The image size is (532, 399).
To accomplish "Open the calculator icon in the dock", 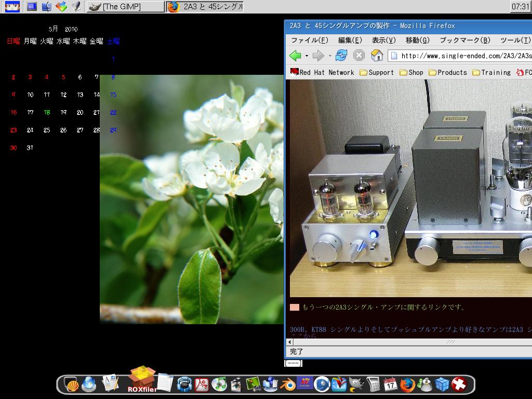I will click(x=373, y=384).
